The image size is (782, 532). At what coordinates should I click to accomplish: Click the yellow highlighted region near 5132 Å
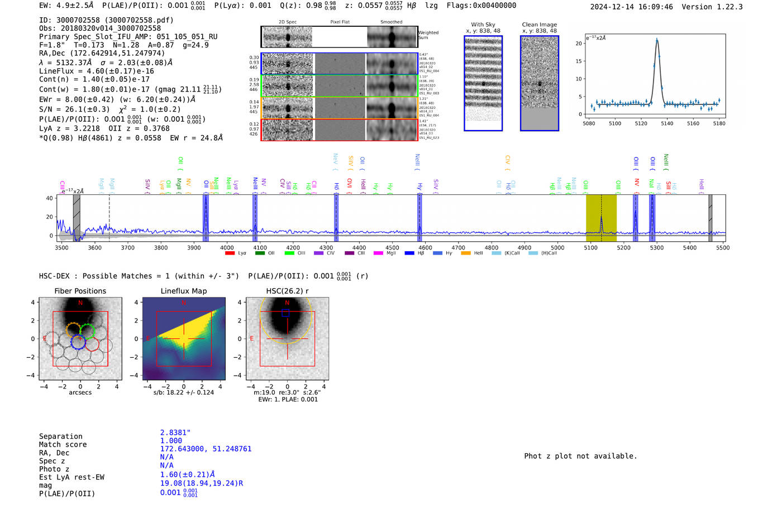tap(601, 218)
